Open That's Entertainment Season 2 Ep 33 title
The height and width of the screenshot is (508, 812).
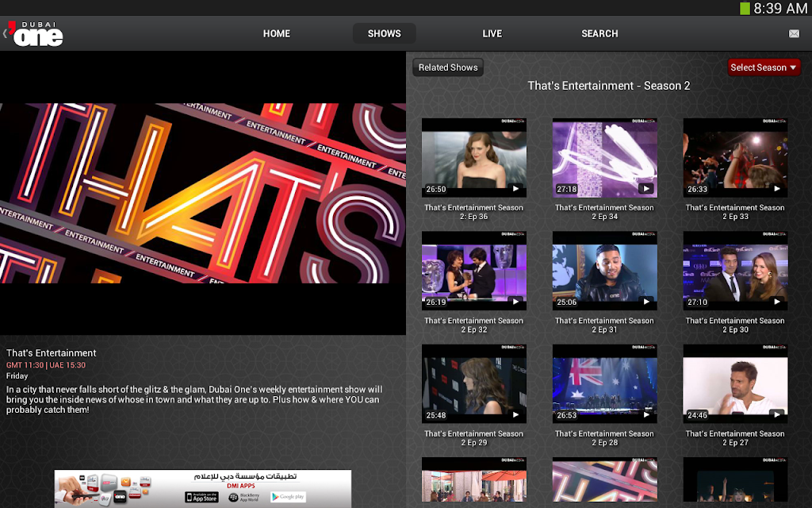point(735,212)
